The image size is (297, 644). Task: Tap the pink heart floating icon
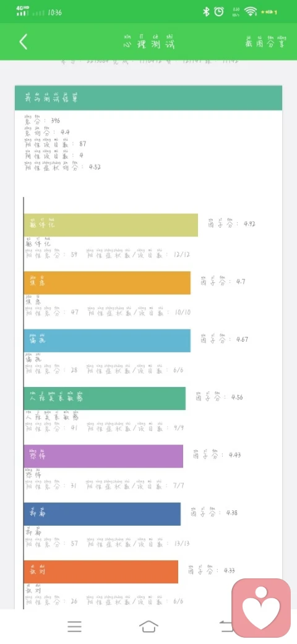point(261,607)
